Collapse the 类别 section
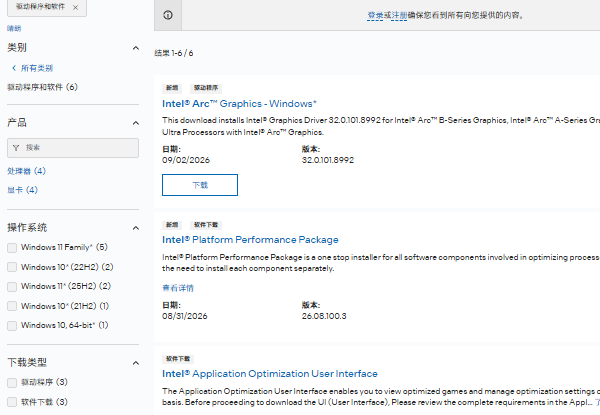Viewport: 600px width, 415px height. pyautogui.click(x=135, y=48)
